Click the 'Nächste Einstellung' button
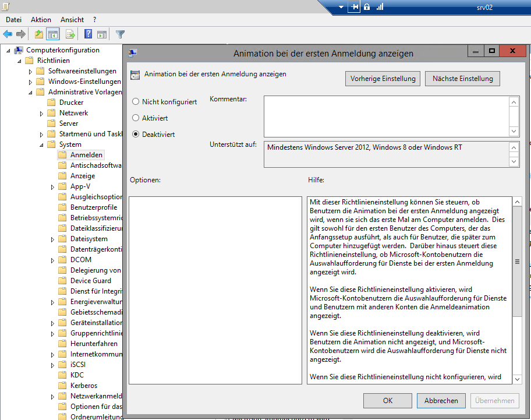 462,79
